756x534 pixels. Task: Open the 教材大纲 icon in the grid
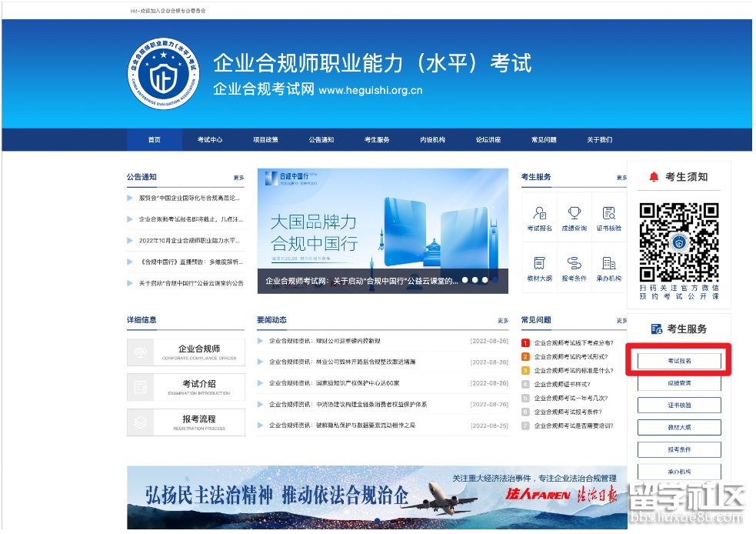[x=539, y=268]
